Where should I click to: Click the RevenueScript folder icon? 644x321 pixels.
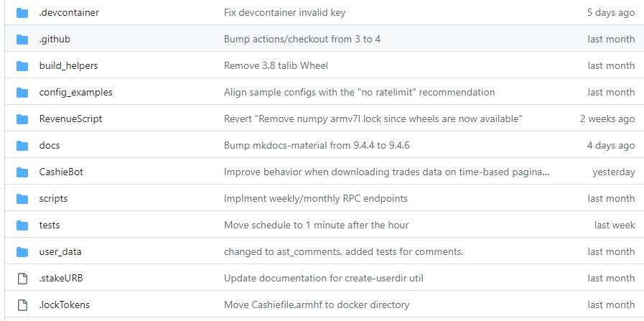coord(22,118)
